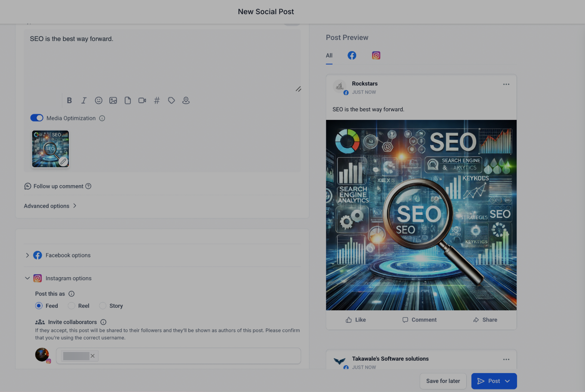585x392 pixels.
Task: Open the emoji picker
Action: [99, 100]
